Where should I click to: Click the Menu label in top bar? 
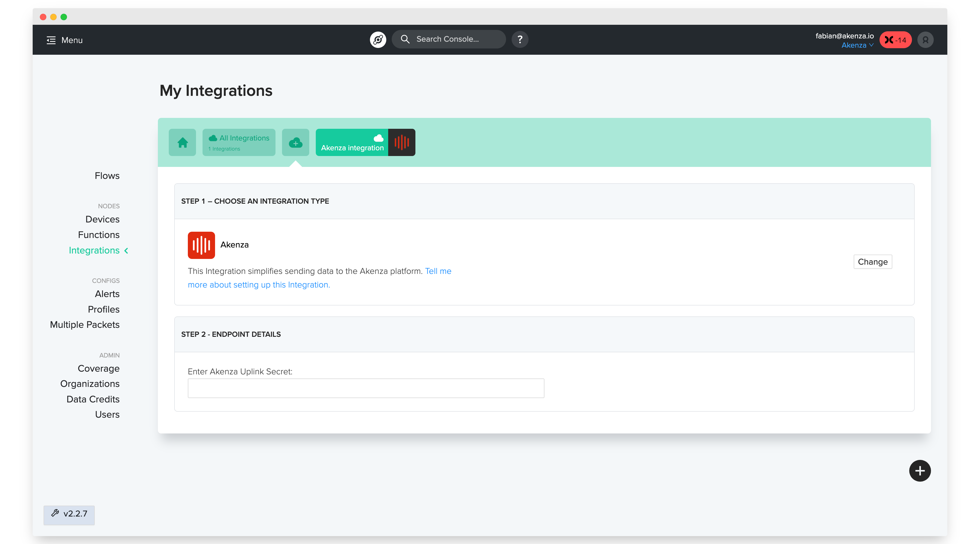click(72, 40)
